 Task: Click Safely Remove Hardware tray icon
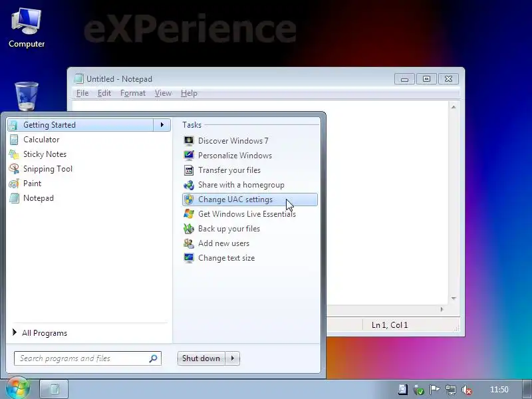point(419,390)
